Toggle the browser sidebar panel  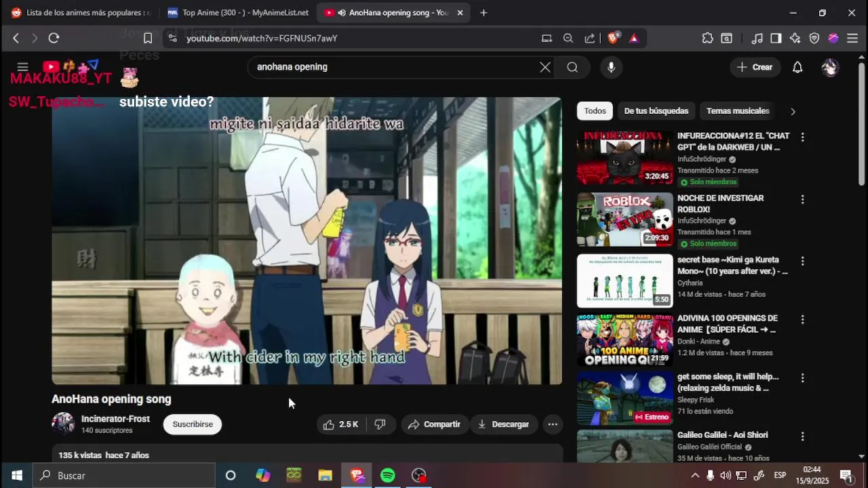click(x=776, y=39)
